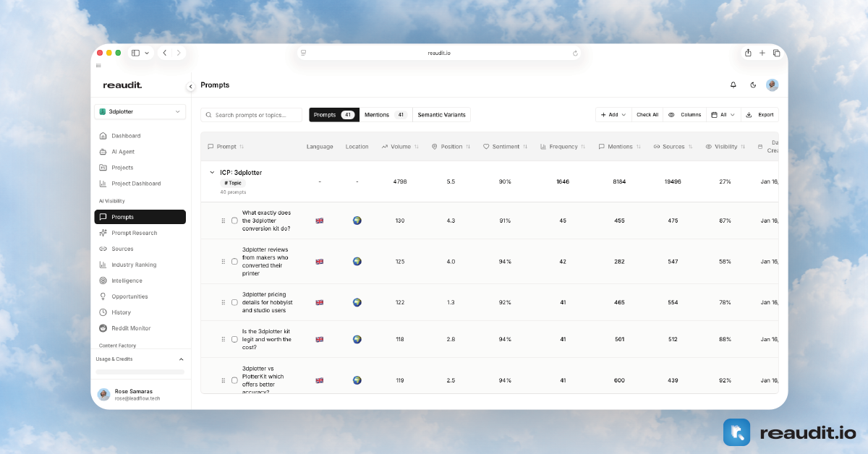Toggle Safari sidebar panel icon
This screenshot has height=454, width=868.
click(x=135, y=53)
